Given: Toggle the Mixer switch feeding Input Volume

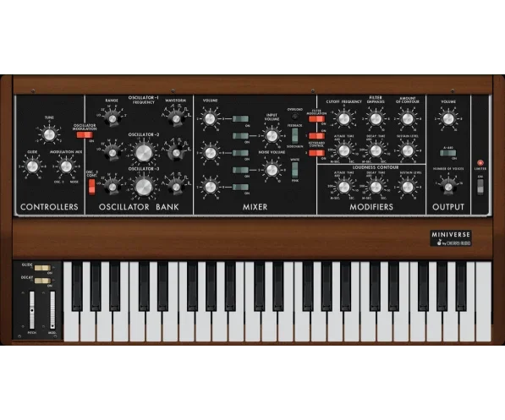Looking at the screenshot, I should click(240, 136).
